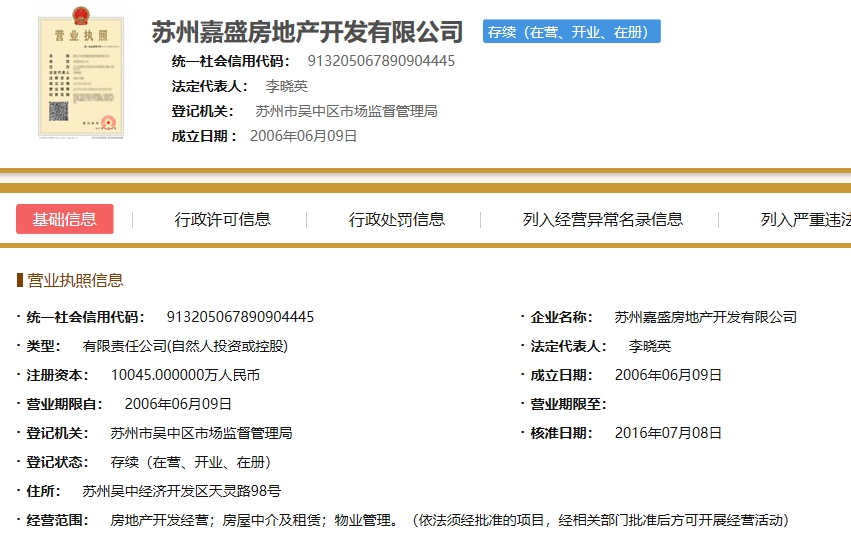Select the 基础信息 tab
This screenshot has width=851, height=560.
[65, 219]
